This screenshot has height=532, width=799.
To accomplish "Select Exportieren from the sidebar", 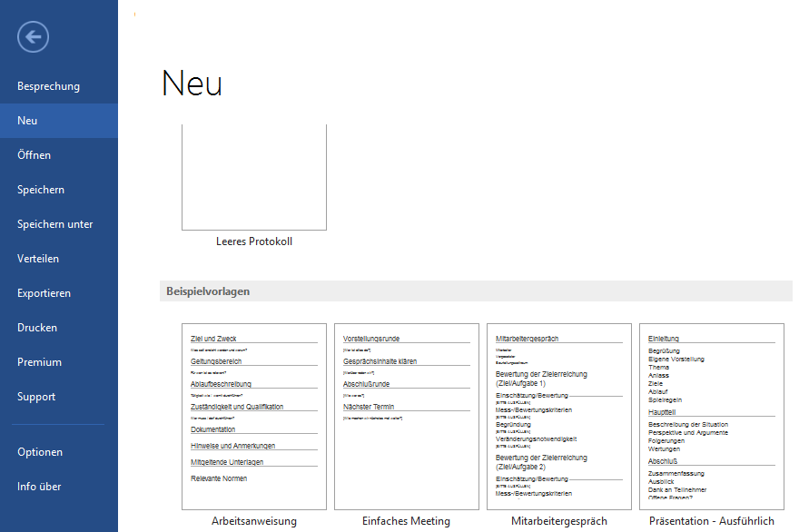I will (44, 293).
